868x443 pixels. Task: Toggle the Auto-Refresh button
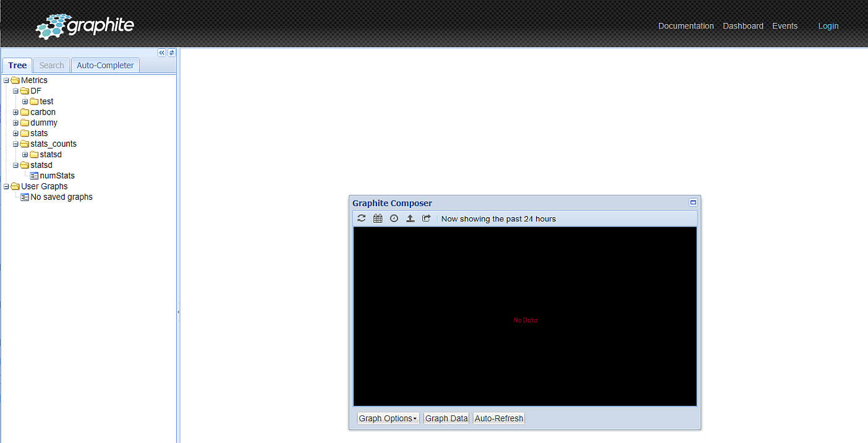[498, 418]
